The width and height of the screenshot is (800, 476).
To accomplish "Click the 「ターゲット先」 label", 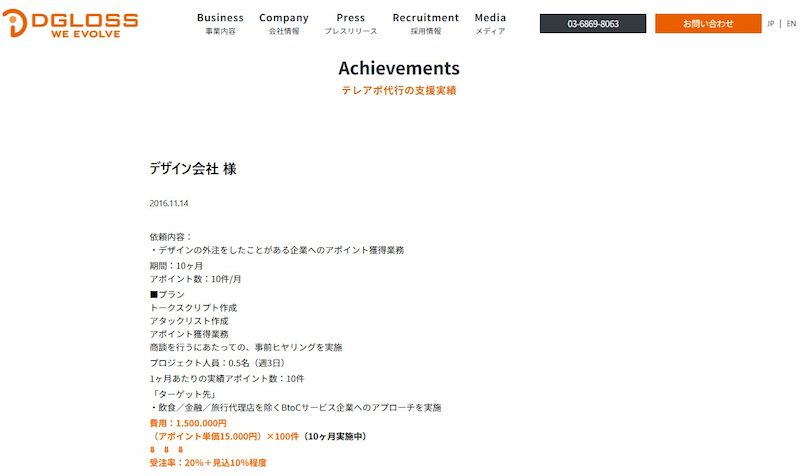I will (185, 394).
